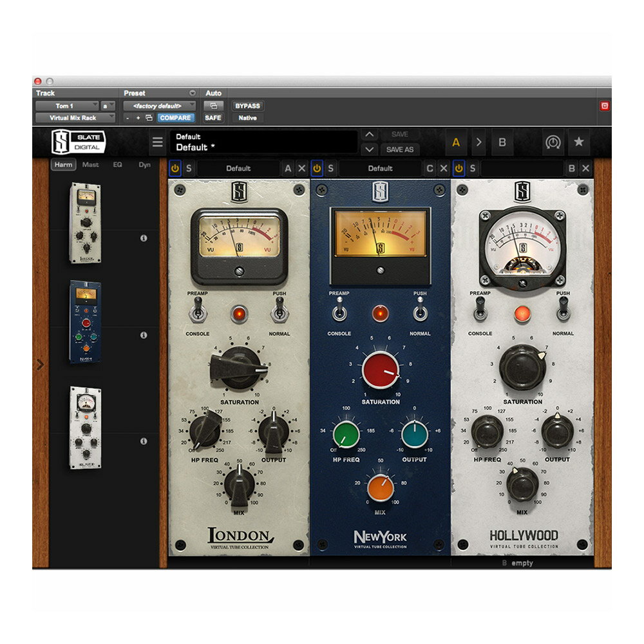Viewport: 644px width, 644px height.
Task: Open Hollywood module empty preset field
Action: 522,168
